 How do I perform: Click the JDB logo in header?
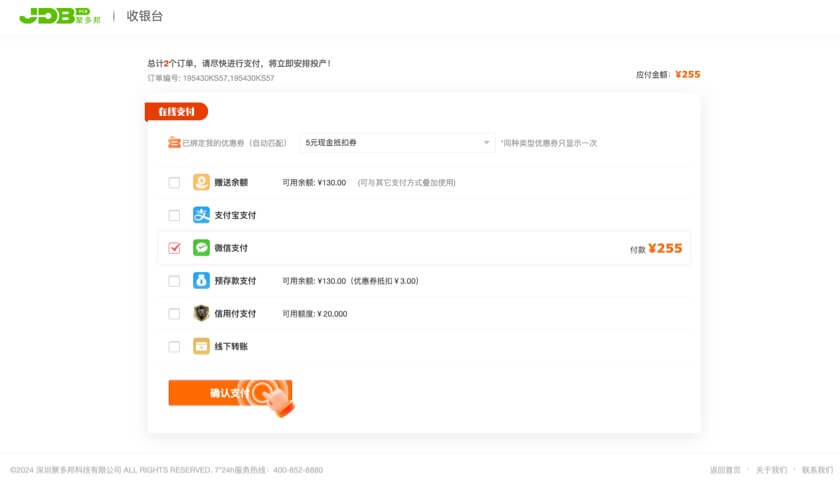pyautogui.click(x=59, y=16)
